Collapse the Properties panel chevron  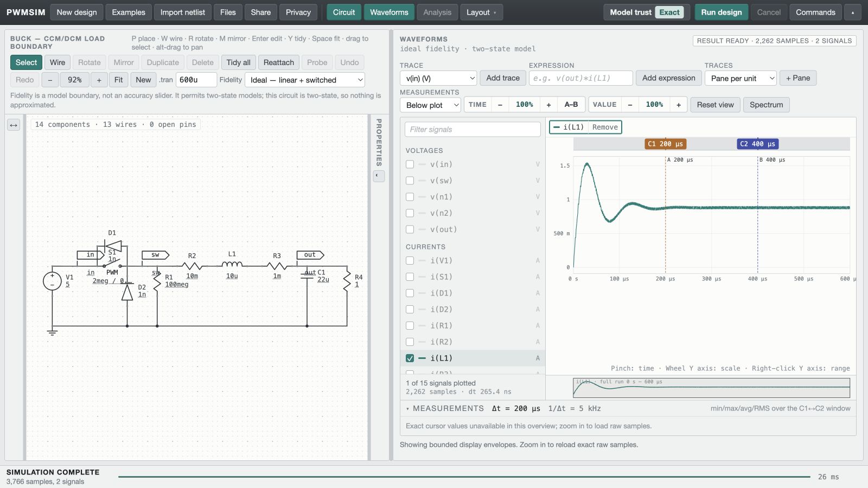tap(379, 176)
